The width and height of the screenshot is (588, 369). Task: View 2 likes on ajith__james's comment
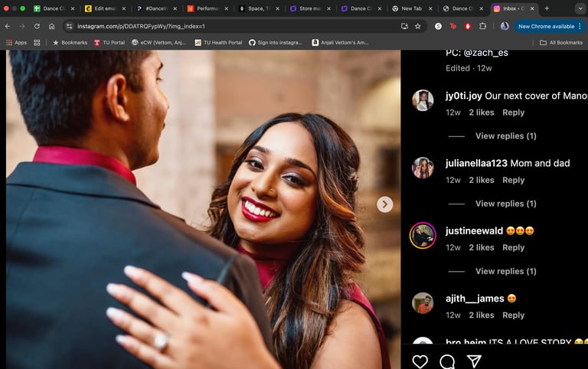(x=482, y=315)
